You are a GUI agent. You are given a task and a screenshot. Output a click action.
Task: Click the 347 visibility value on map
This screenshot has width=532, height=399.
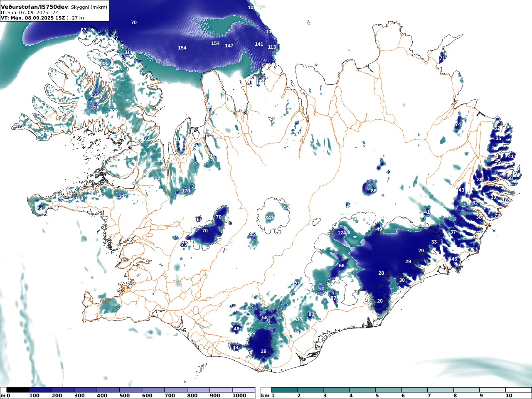tap(269, 218)
